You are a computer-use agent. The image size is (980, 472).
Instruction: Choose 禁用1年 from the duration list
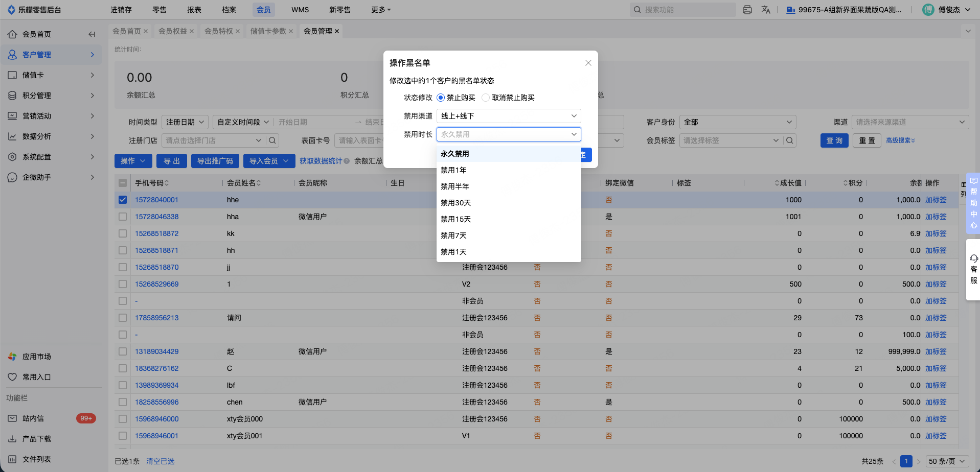click(509, 170)
